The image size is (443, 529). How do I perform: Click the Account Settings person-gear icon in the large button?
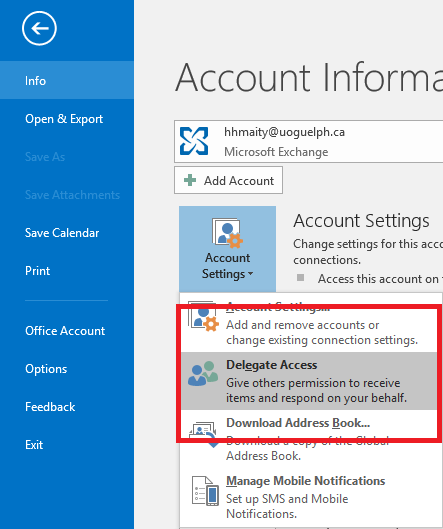coord(227,233)
